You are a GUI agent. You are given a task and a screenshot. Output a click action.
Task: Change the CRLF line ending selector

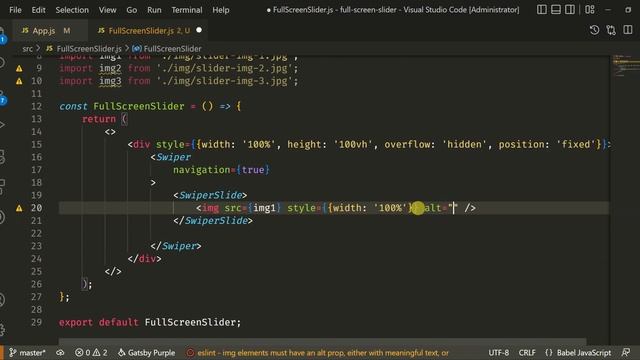click(x=527, y=353)
